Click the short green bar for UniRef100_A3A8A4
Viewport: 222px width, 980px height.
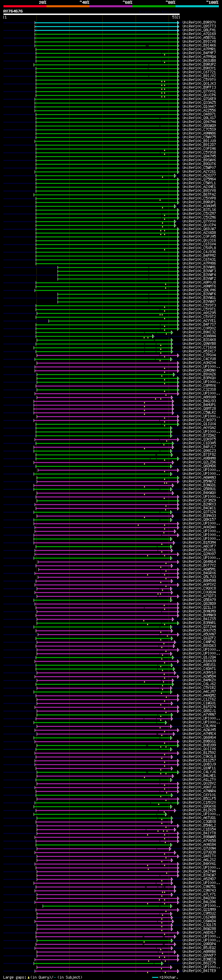(x=95, y=336)
